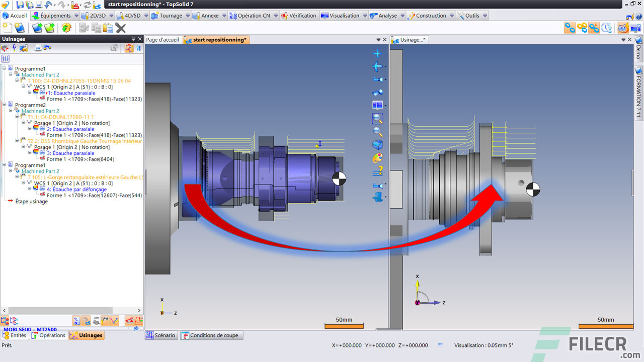This screenshot has height=362, width=644.
Task: Toggle the owl eyes assistant button
Action: (x=623, y=28)
